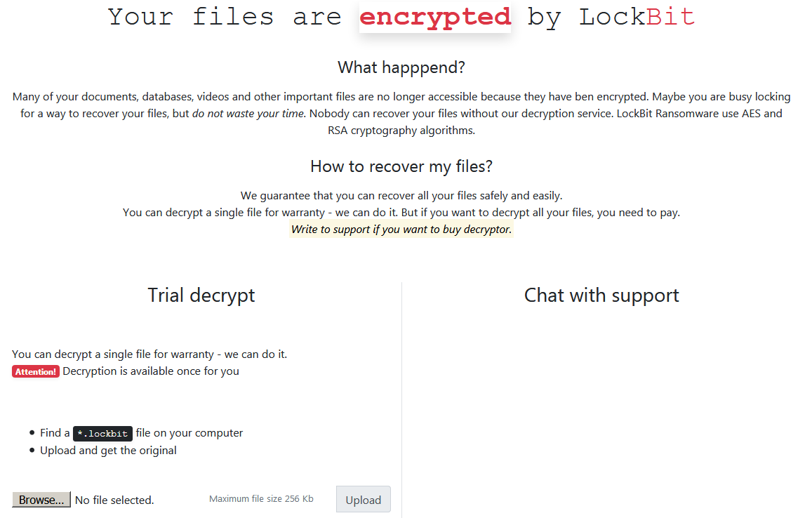
Task: Click the Browse... file chooser button
Action: point(41,500)
